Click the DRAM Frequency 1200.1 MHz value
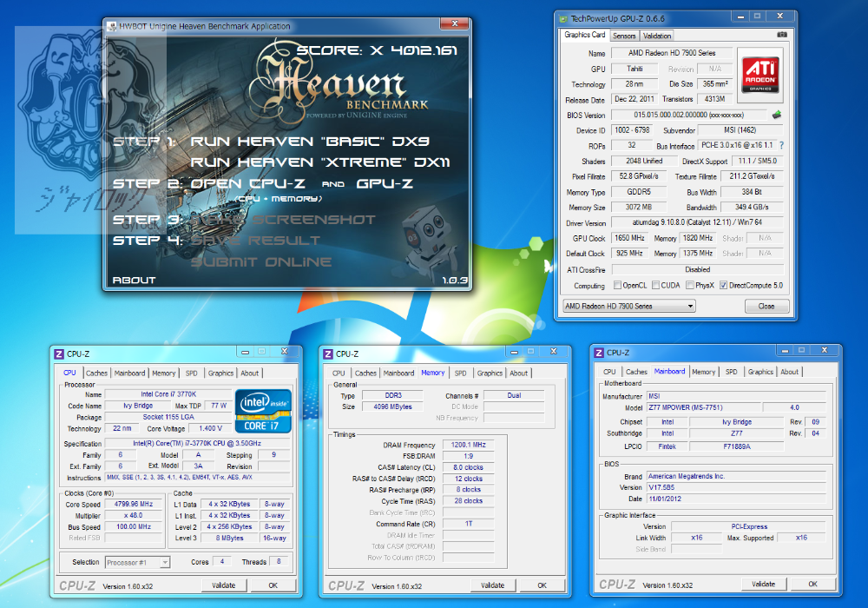 pyautogui.click(x=469, y=445)
